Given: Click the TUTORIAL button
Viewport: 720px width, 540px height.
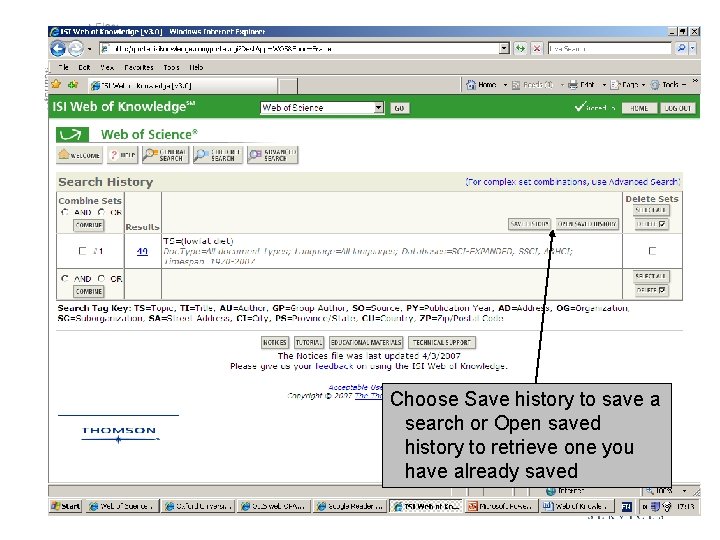Looking at the screenshot, I should click(309, 343).
